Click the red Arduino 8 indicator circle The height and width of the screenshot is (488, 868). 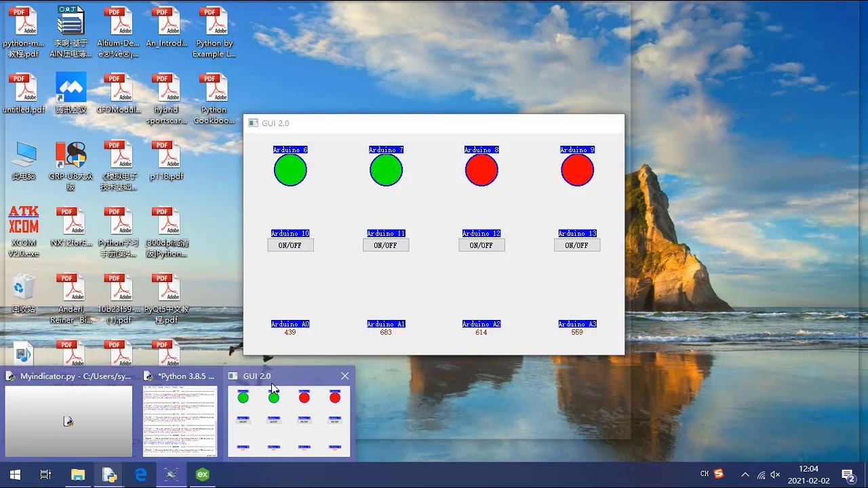click(481, 170)
